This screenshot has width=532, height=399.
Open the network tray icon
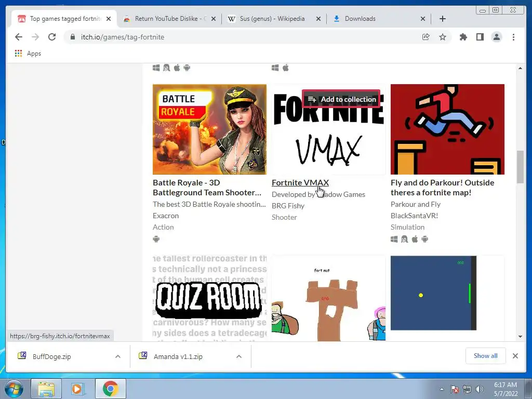[467, 390]
